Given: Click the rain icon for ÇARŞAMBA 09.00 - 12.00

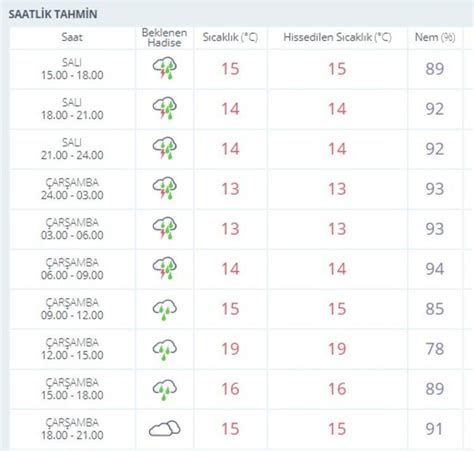Looking at the screenshot, I should coord(165,310).
